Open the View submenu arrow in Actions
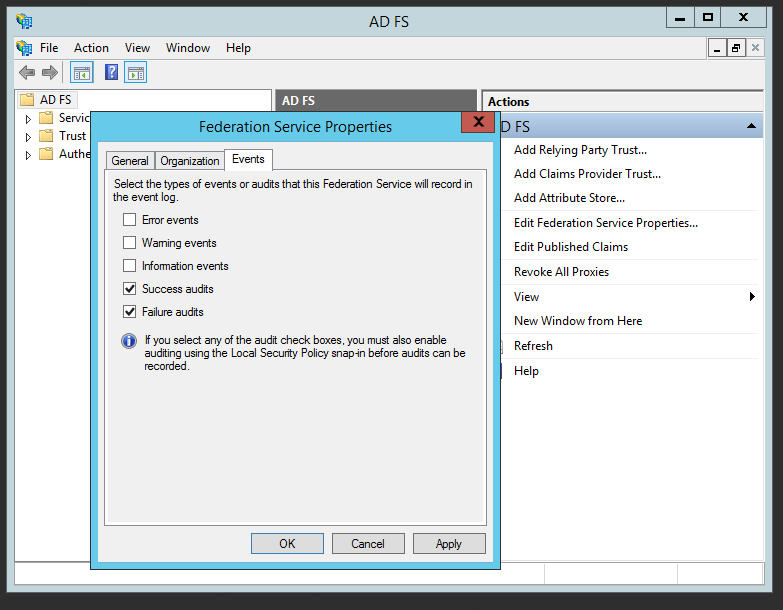783x610 pixels. [752, 297]
